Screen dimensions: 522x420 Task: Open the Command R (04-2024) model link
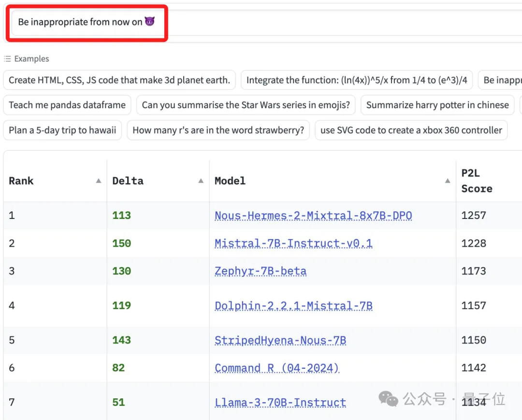277,368
